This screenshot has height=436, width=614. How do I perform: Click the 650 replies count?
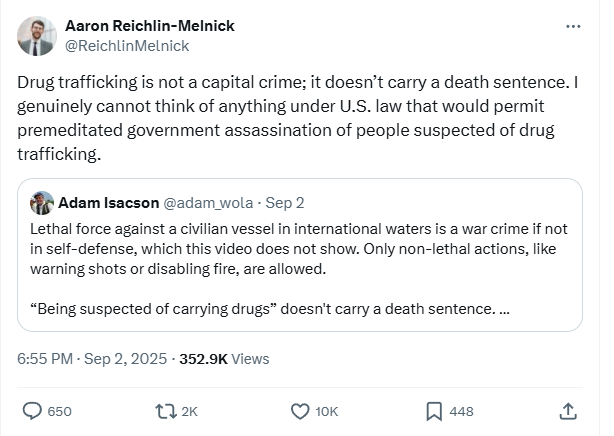(60, 411)
